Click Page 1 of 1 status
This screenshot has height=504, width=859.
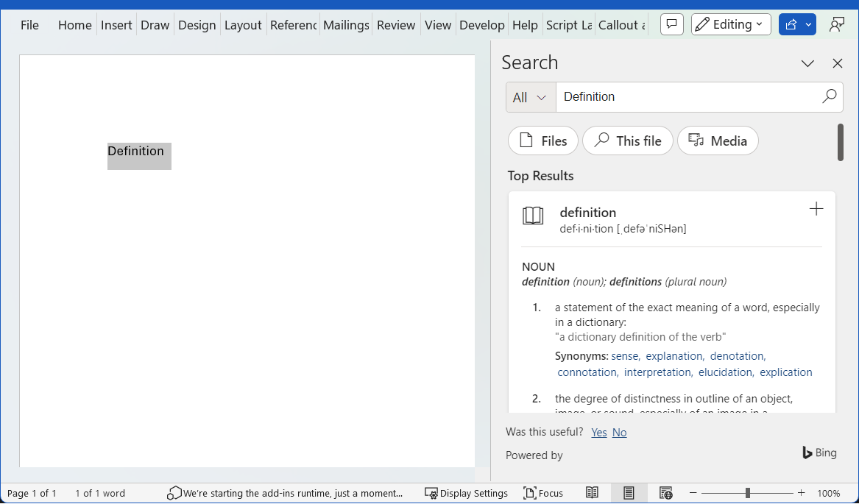point(32,493)
